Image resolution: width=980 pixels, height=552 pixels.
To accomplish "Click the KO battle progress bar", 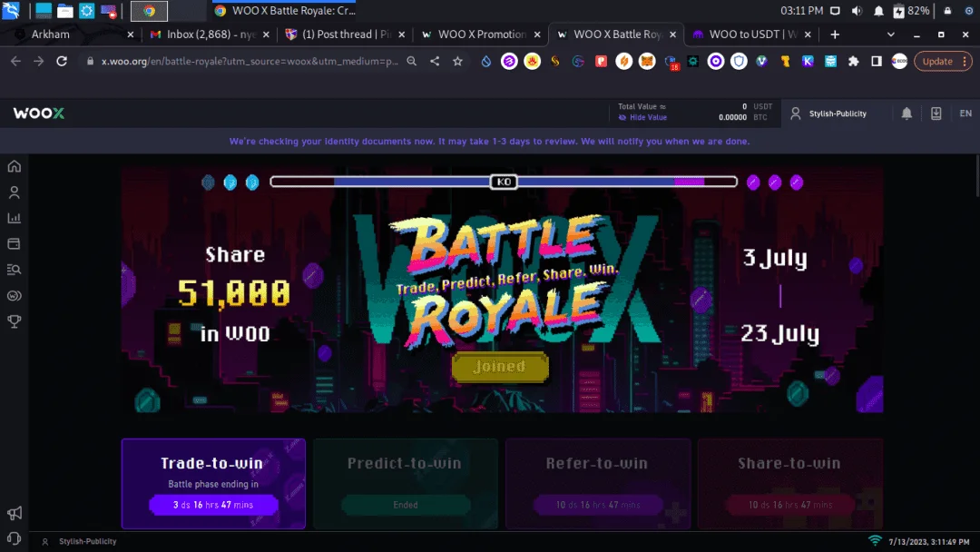I will point(503,182).
